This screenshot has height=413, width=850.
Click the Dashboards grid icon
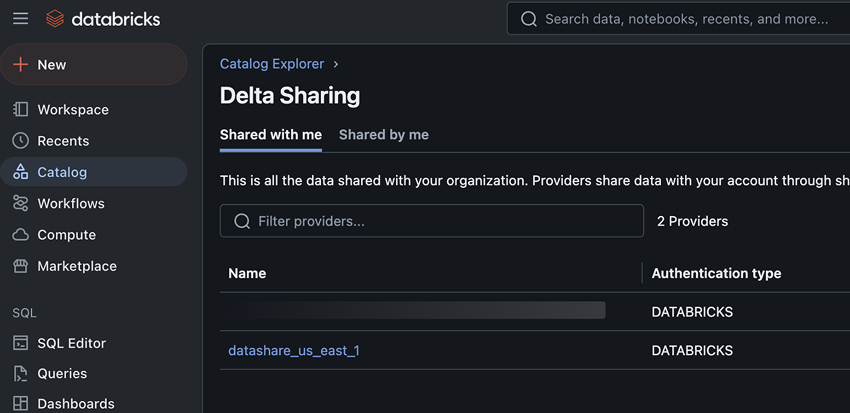21,404
